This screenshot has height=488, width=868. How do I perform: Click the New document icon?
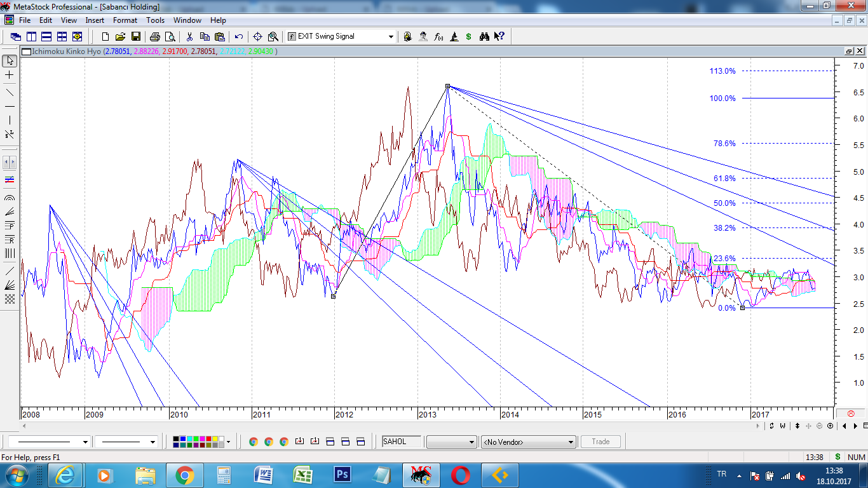tap(105, 37)
